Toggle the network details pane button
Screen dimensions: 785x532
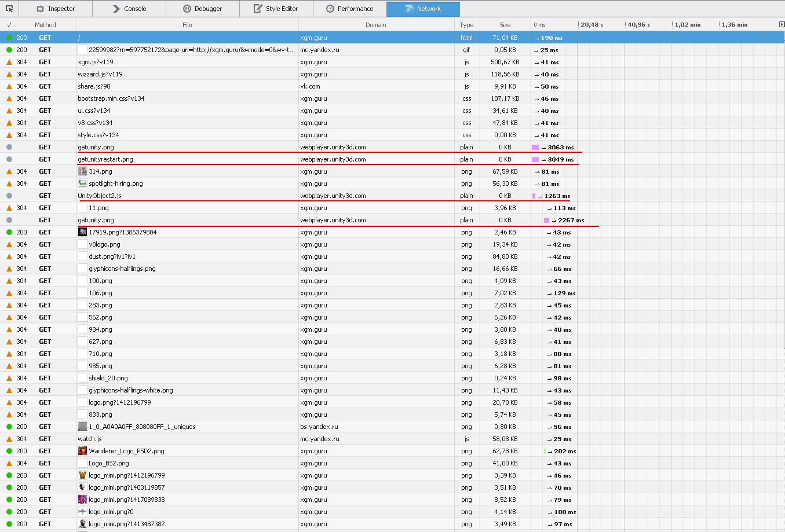[x=782, y=24]
